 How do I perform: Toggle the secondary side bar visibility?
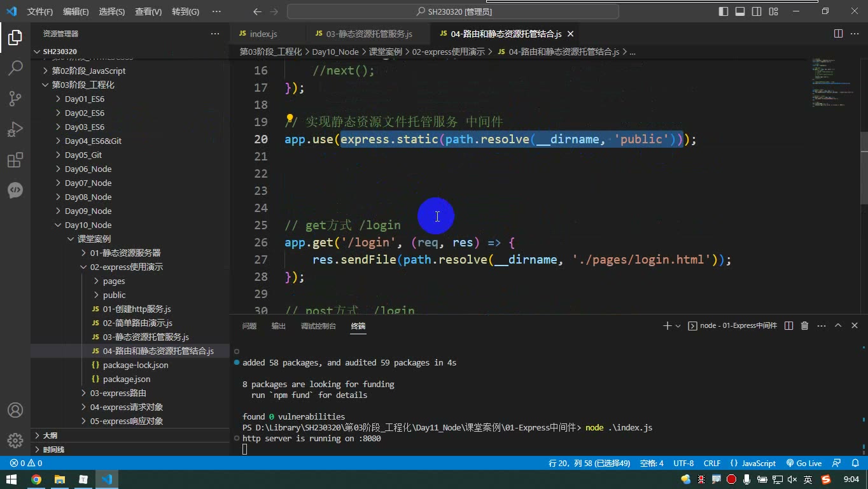click(x=757, y=11)
